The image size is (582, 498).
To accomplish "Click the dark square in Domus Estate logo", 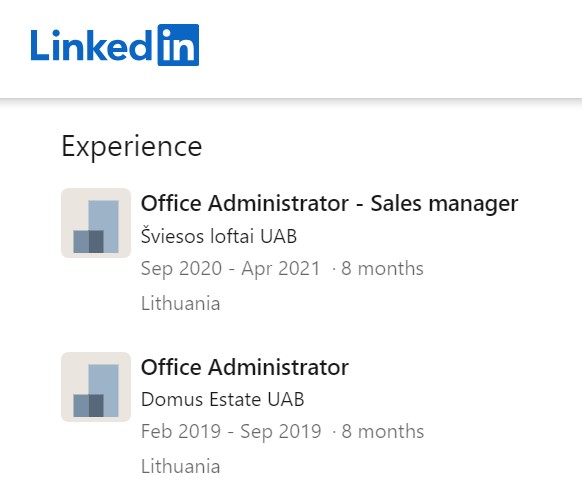I will pyautogui.click(x=96, y=405).
